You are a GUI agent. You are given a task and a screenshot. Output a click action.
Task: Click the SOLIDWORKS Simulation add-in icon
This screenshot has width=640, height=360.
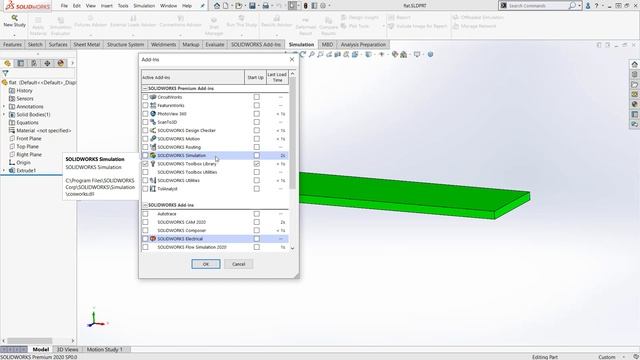pyautogui.click(x=153, y=155)
